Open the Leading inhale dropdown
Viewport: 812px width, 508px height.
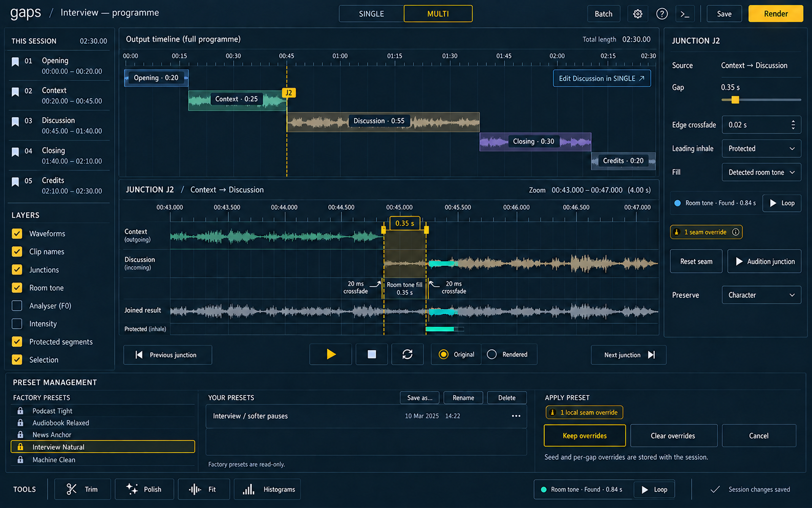(x=761, y=149)
